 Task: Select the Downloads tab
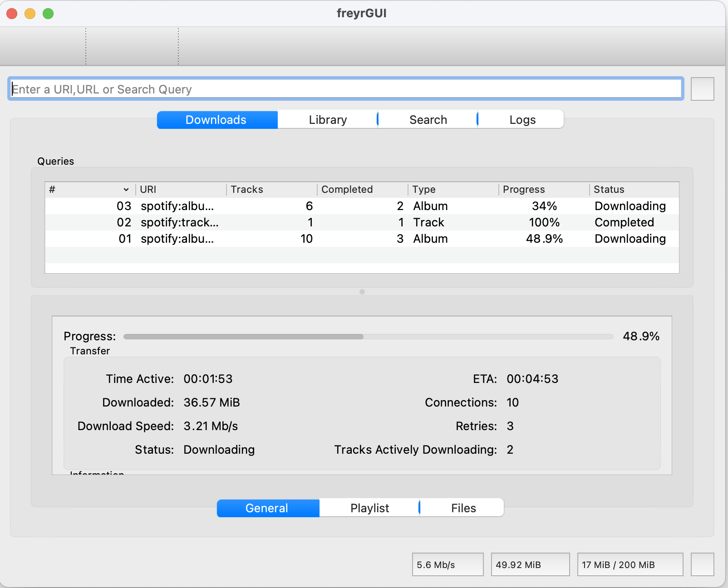[216, 119]
